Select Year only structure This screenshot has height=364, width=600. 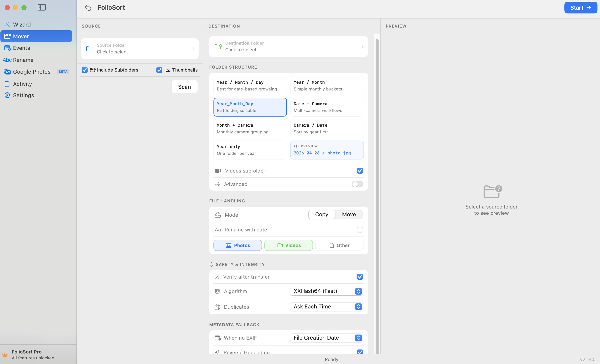[x=250, y=150]
